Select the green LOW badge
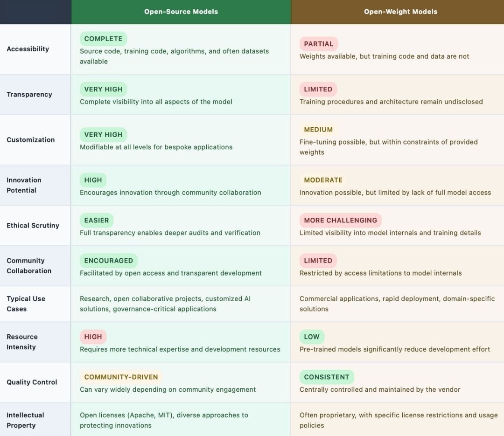Screen dimensions: 504x436 [x=312, y=337]
